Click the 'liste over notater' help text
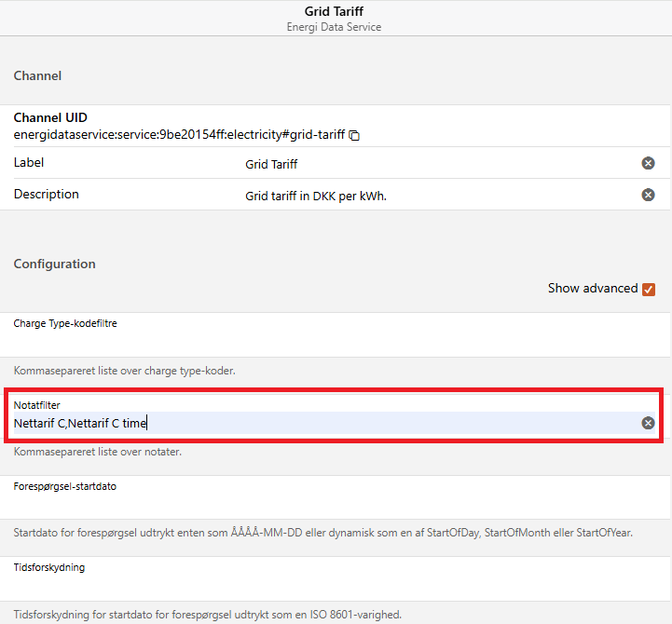Screen dimensions: 672x624 click(97, 452)
